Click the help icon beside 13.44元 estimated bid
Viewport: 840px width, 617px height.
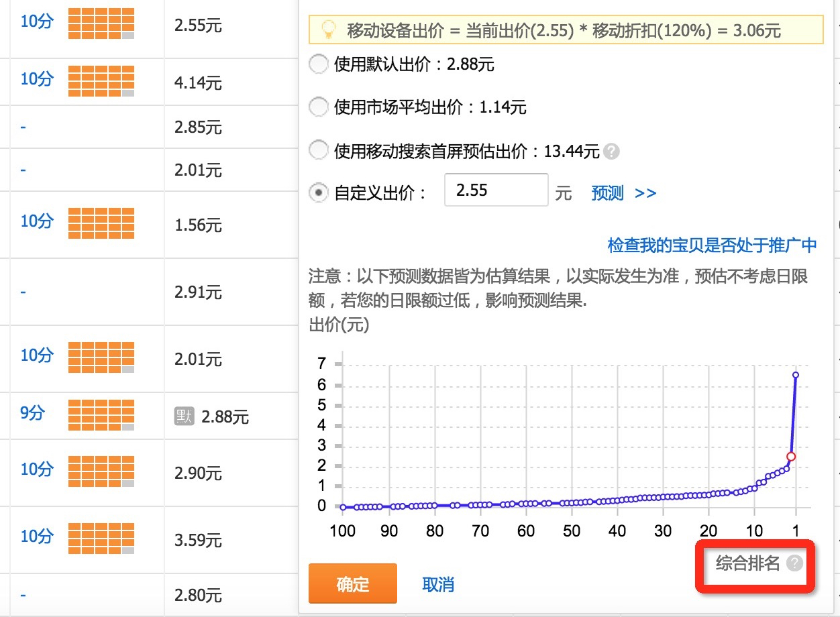pos(611,152)
